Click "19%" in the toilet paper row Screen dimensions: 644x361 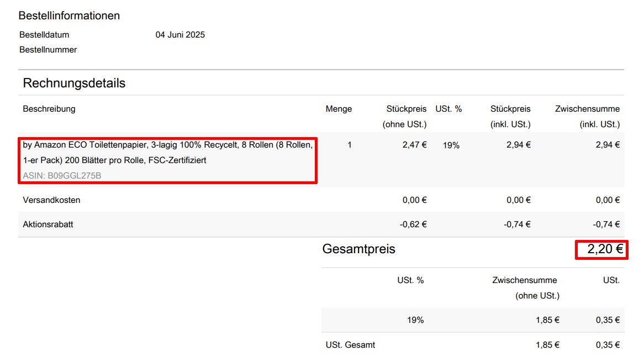(x=451, y=145)
